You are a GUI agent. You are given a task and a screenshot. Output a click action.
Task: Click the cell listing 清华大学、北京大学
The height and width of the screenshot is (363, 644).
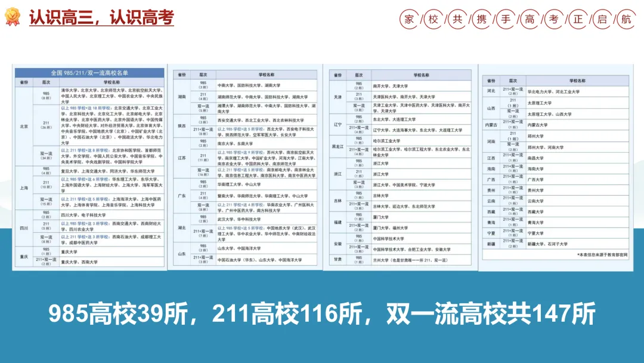click(112, 96)
